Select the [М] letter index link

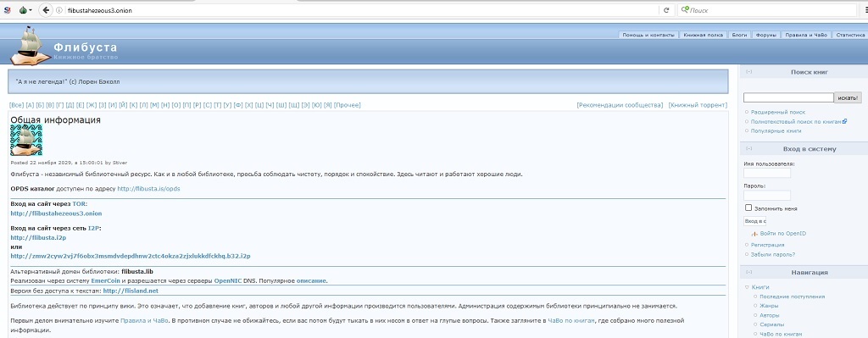pyautogui.click(x=155, y=104)
